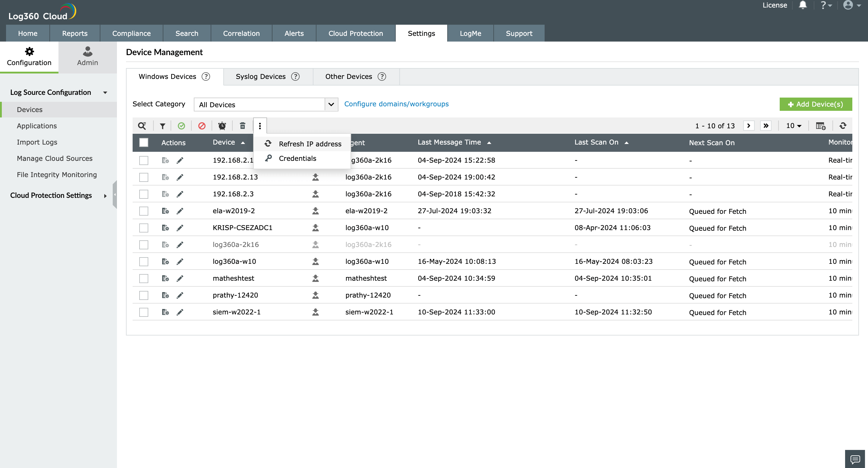Select the siem-w2022-1 row checkbox
868x468 pixels.
tap(144, 312)
